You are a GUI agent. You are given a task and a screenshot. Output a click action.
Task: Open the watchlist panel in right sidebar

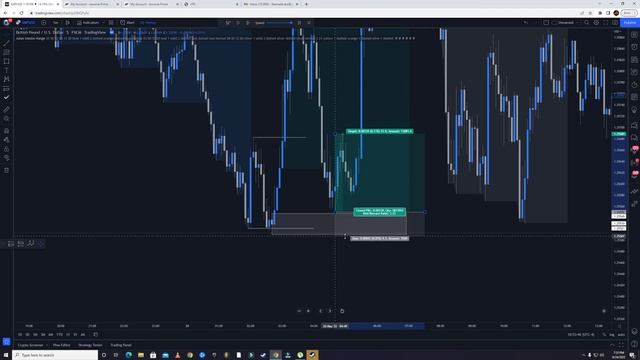(x=634, y=35)
